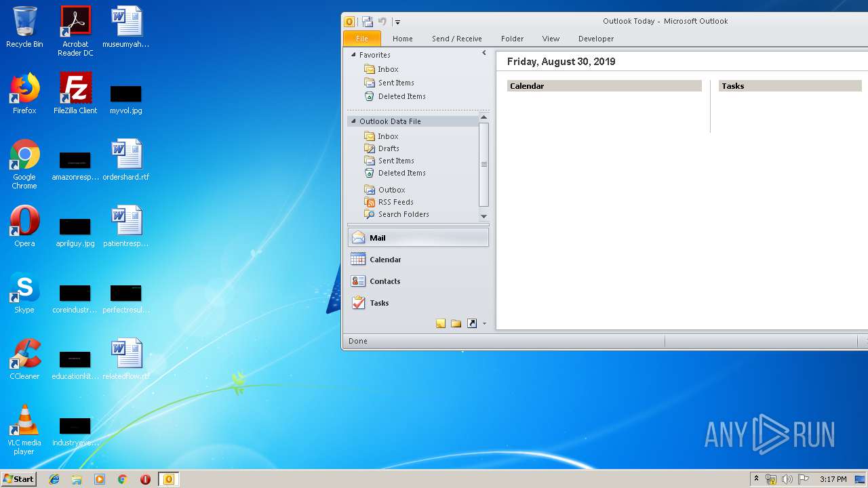Open the Start menu
The image size is (868, 488).
click(18, 479)
